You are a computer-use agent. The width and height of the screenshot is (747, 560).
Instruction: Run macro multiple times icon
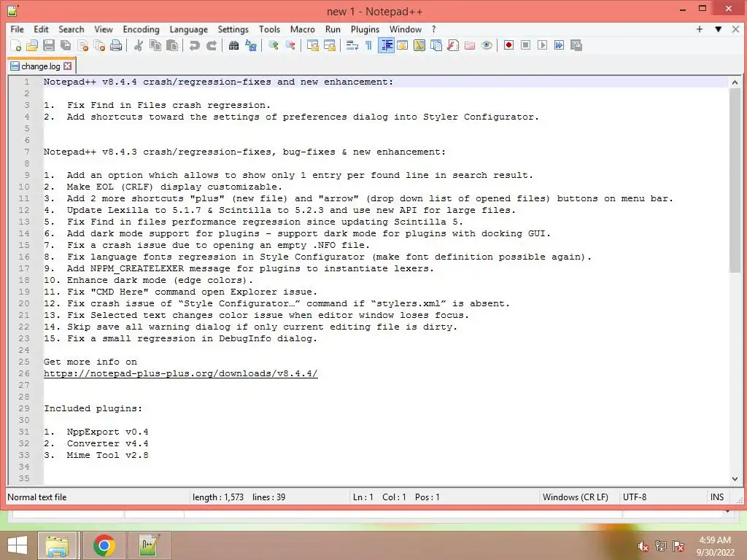559,45
